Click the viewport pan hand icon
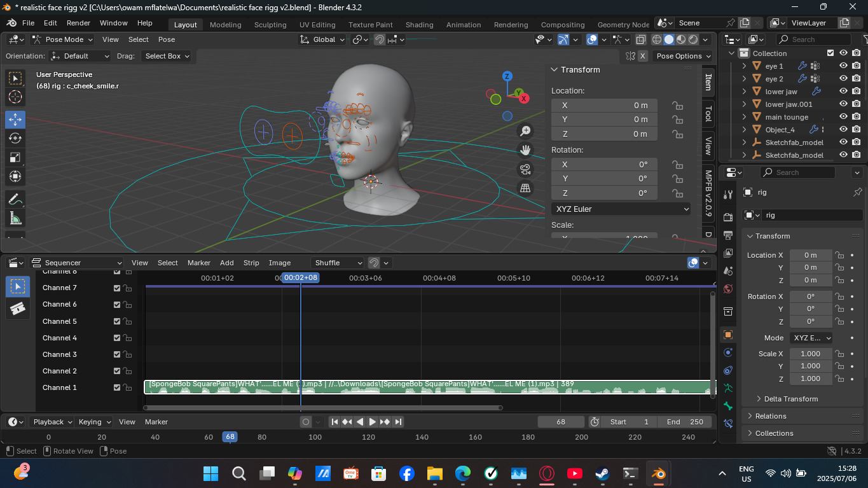Screen dimensions: 868x488 point(525,150)
